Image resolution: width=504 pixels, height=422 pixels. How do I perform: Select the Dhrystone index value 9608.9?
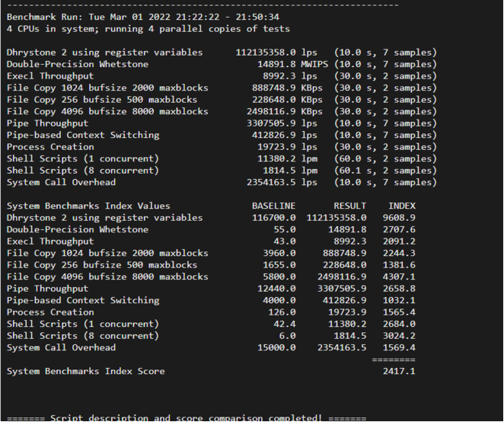tap(399, 218)
